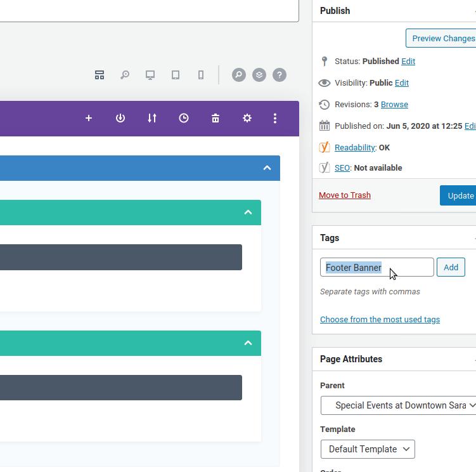Viewport: 476px width, 472px height.
Task: Open the Default Template dropdown
Action: click(x=368, y=449)
